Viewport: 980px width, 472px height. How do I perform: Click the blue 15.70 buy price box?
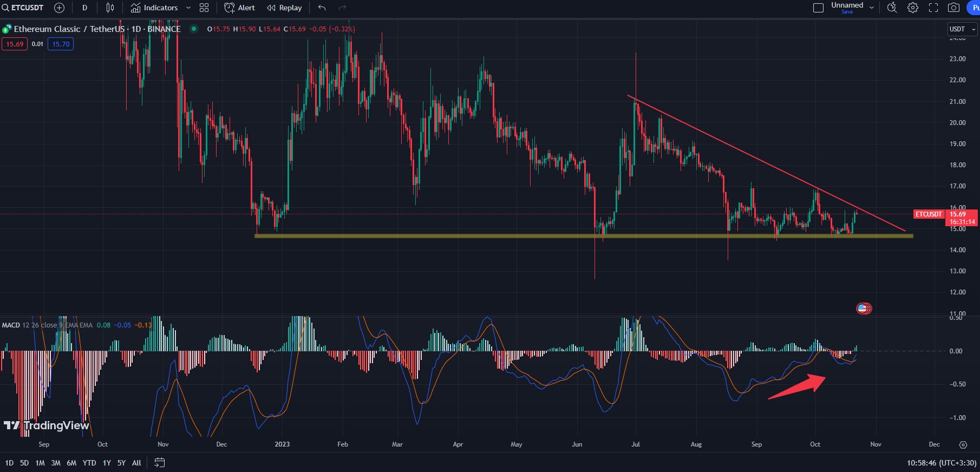(x=61, y=44)
